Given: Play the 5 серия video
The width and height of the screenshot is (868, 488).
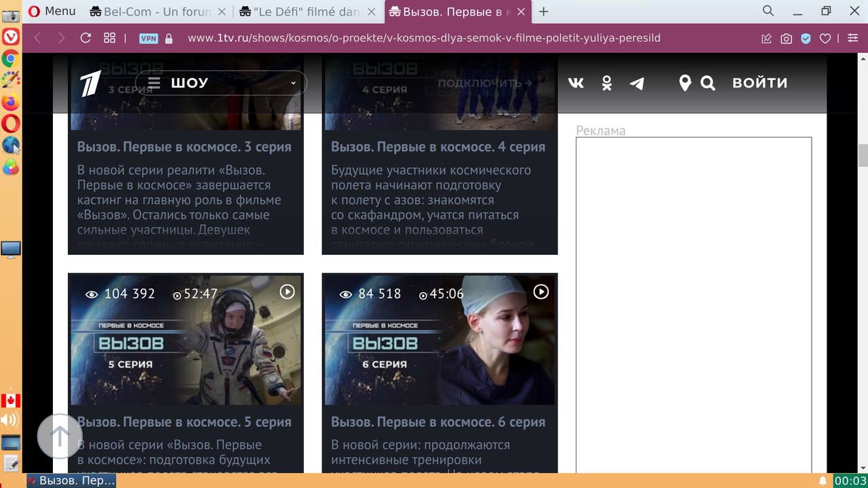Looking at the screenshot, I should (288, 291).
